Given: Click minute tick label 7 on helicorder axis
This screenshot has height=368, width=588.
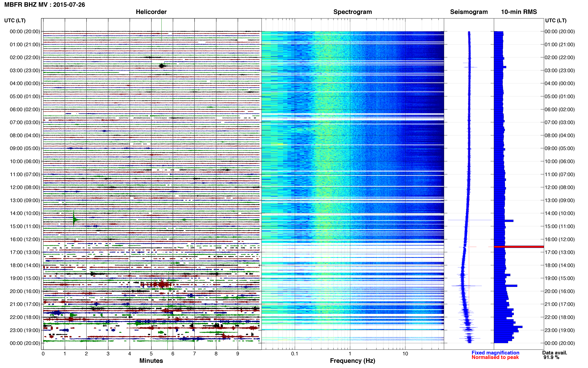Looking at the screenshot, I should click(195, 354).
